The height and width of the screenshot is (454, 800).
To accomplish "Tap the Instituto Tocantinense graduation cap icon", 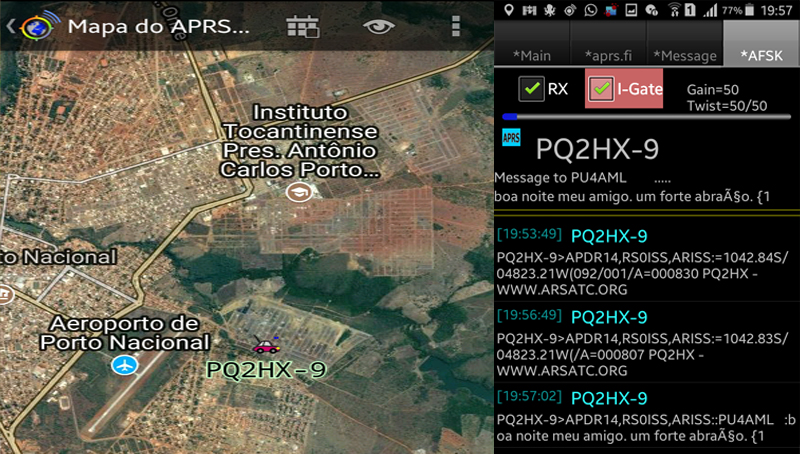I will click(x=299, y=192).
